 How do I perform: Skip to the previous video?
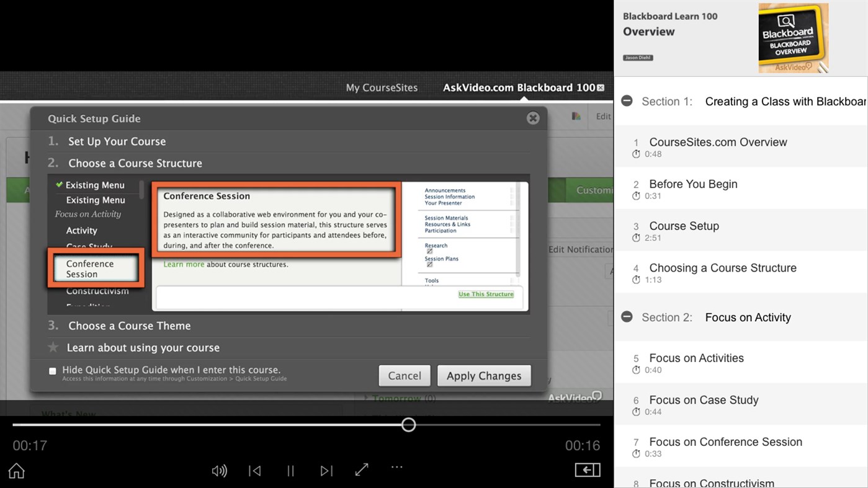coord(254,471)
